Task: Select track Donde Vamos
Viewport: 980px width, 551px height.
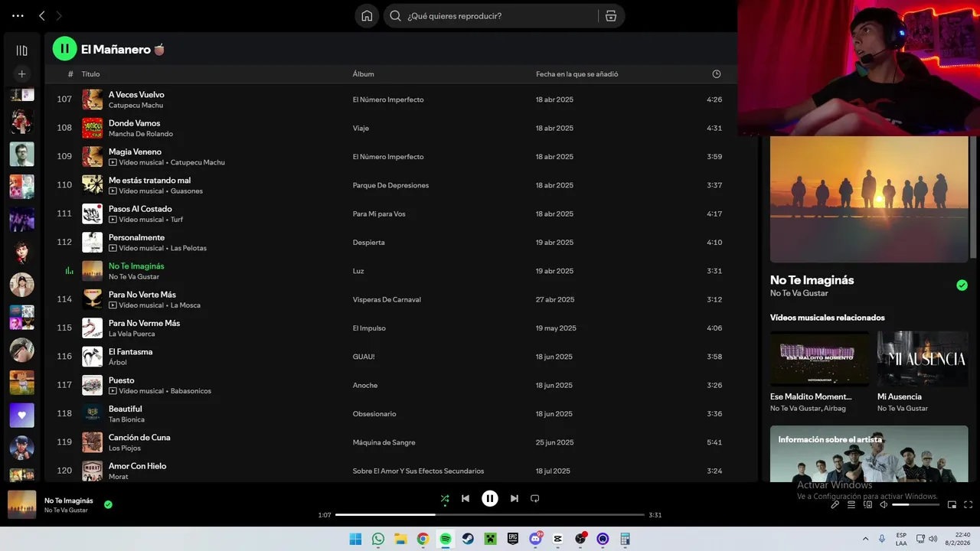Action: tap(134, 122)
